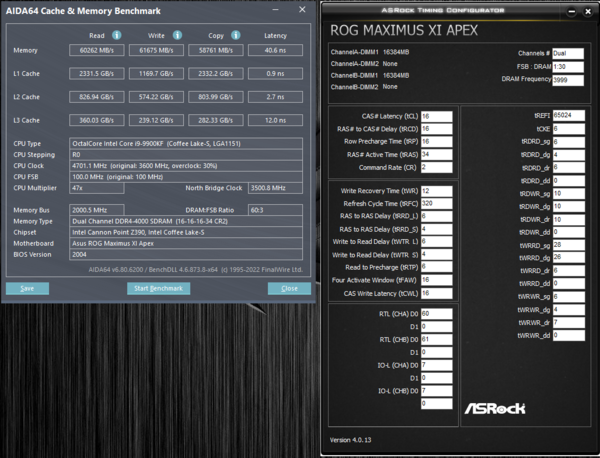
Task: Click the RTL (CHB) D0 field
Action: tap(437, 339)
